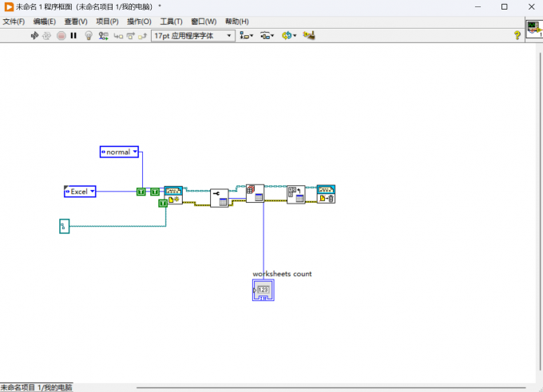Open the 编辑(E) menu
543x392 pixels.
(45, 22)
